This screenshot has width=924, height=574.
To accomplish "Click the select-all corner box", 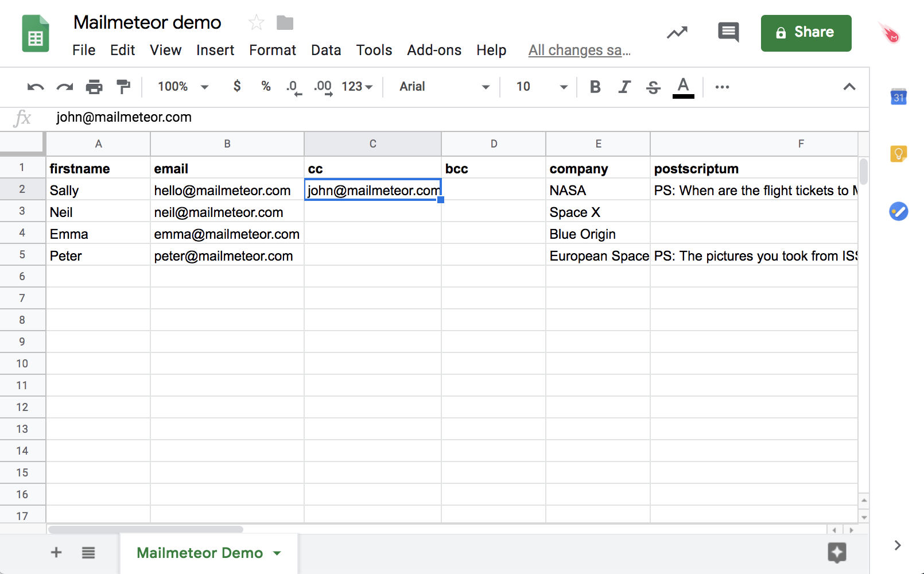I will (22, 143).
